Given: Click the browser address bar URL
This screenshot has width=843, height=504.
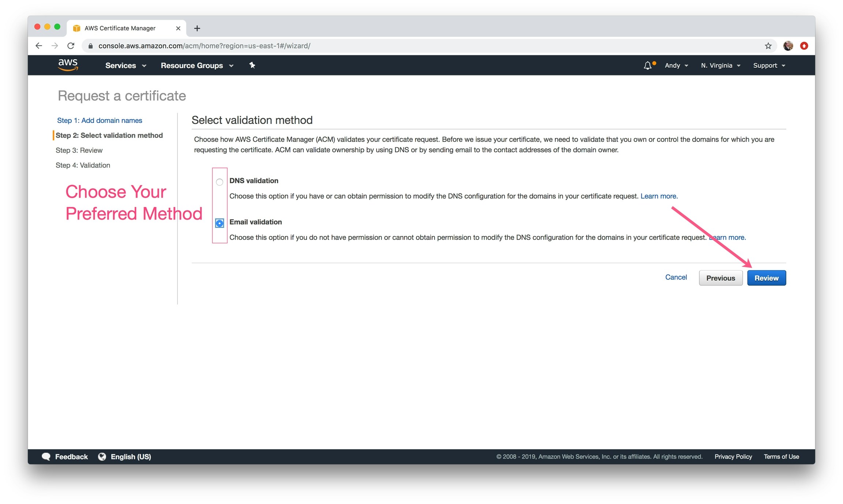Looking at the screenshot, I should [x=204, y=46].
